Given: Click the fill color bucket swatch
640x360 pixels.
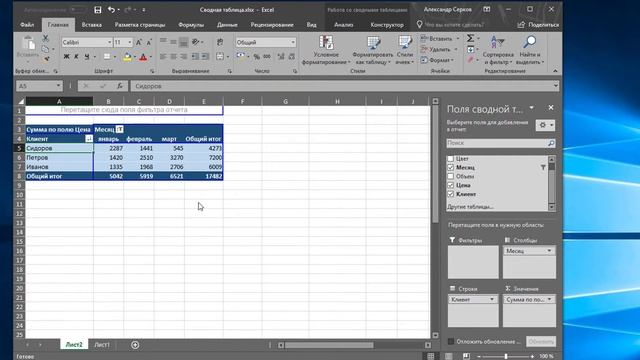Looking at the screenshot, I should coord(127,57).
